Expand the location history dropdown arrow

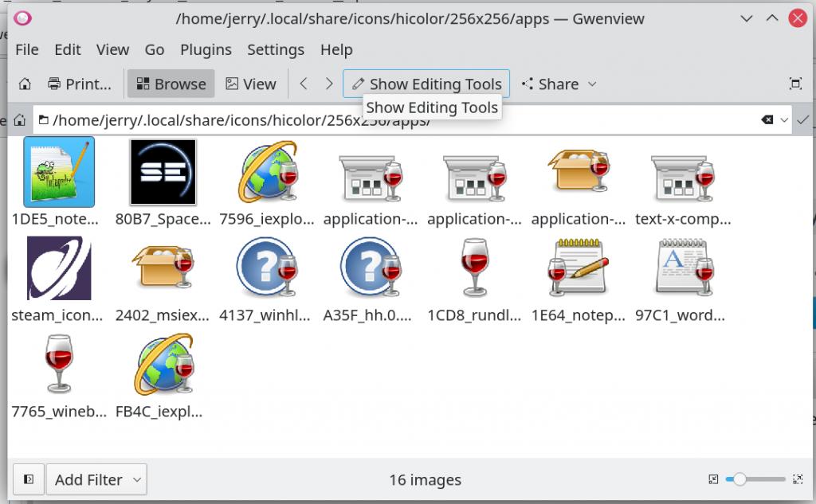coord(784,120)
